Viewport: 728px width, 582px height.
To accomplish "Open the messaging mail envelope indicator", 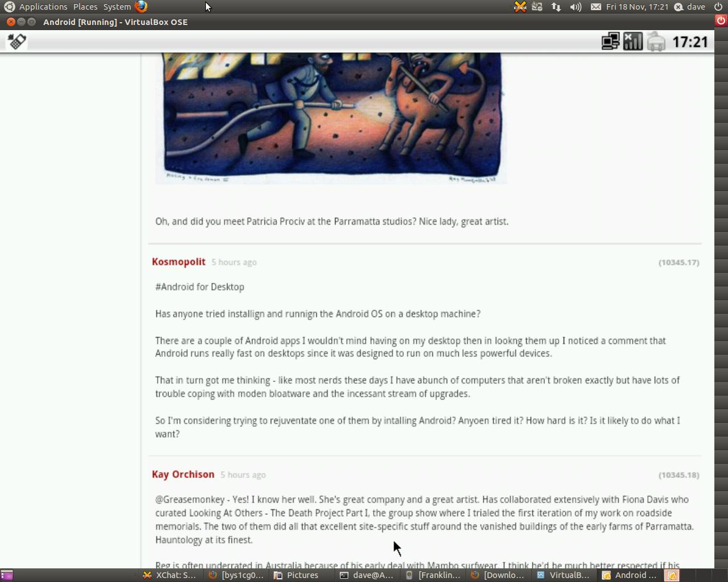I will click(x=595, y=7).
